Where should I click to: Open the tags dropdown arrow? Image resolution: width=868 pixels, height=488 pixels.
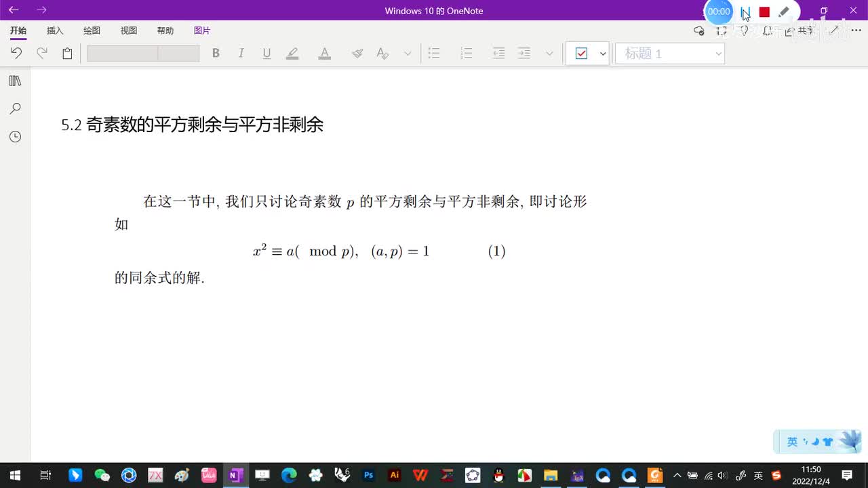(x=603, y=53)
